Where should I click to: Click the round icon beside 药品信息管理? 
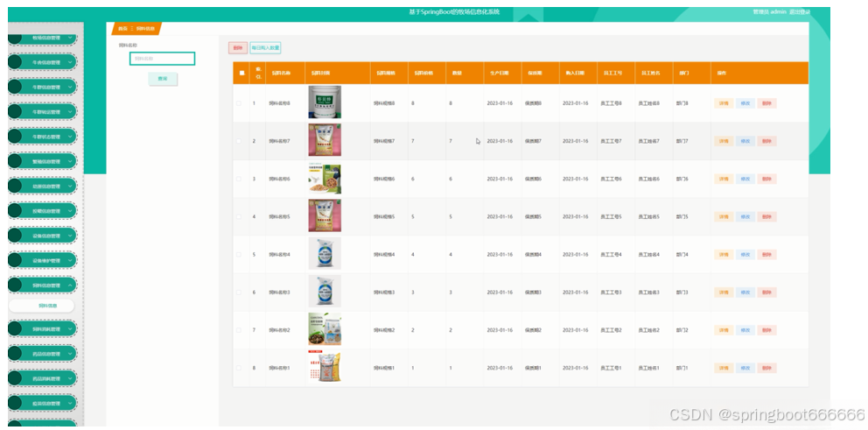(15, 354)
